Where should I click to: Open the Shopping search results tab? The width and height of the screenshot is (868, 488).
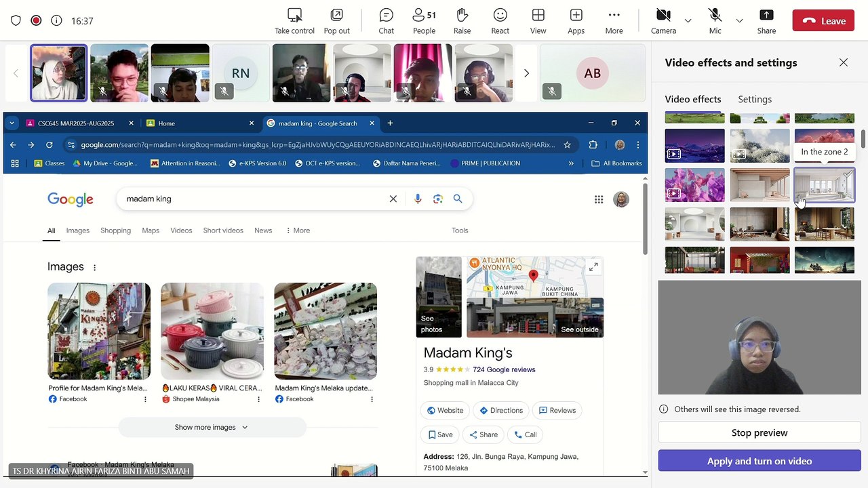pyautogui.click(x=115, y=230)
